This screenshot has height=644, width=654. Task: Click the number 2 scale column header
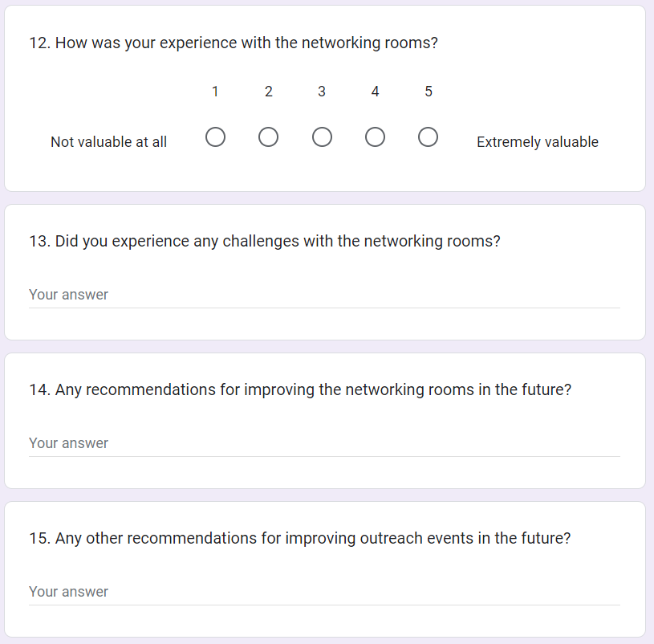268,92
